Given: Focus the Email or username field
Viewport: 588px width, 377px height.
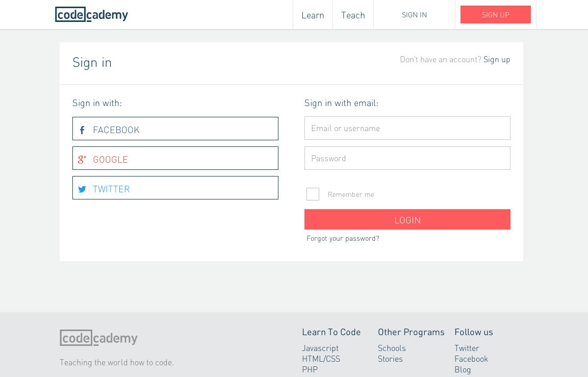Looking at the screenshot, I should click(x=407, y=128).
